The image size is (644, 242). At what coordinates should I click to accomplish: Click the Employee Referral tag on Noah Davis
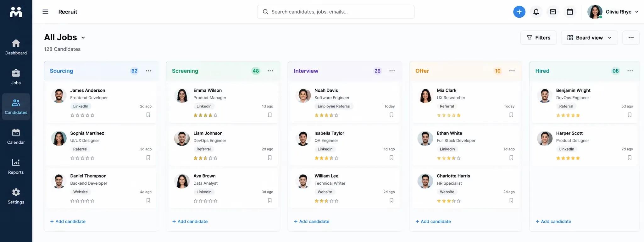(x=334, y=106)
